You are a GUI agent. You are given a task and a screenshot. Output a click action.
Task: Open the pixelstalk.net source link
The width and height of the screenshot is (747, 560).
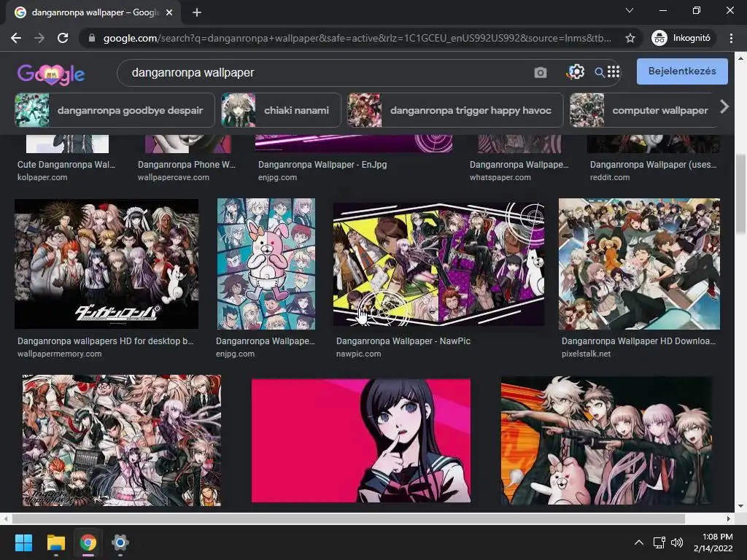[x=586, y=354]
